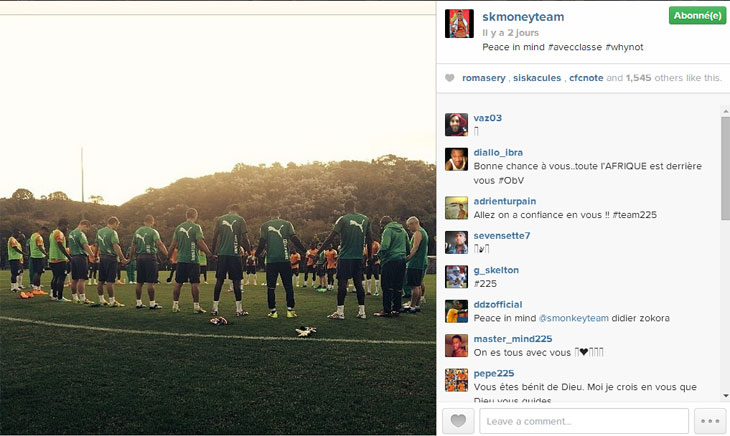Open the #avecclasse hashtag

coord(575,47)
